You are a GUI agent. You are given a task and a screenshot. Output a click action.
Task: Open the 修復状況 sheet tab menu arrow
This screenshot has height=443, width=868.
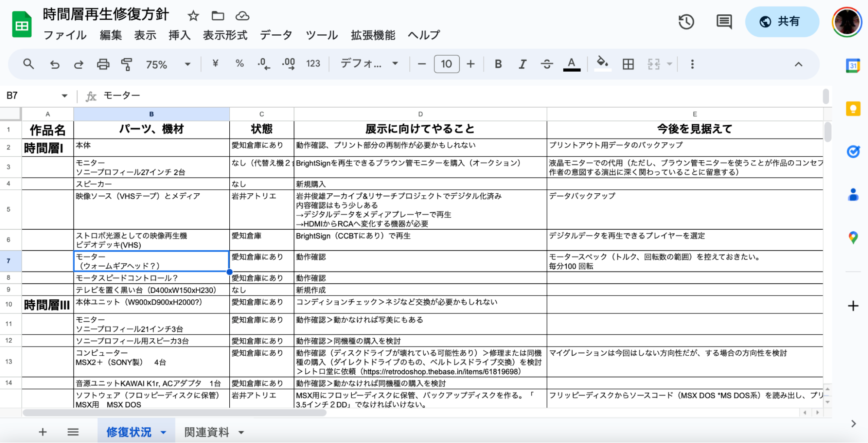click(164, 432)
